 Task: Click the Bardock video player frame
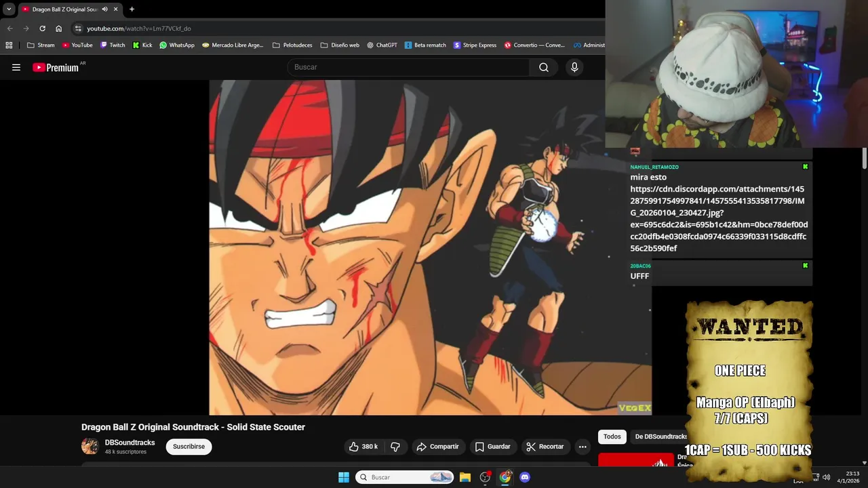pyautogui.click(x=430, y=247)
